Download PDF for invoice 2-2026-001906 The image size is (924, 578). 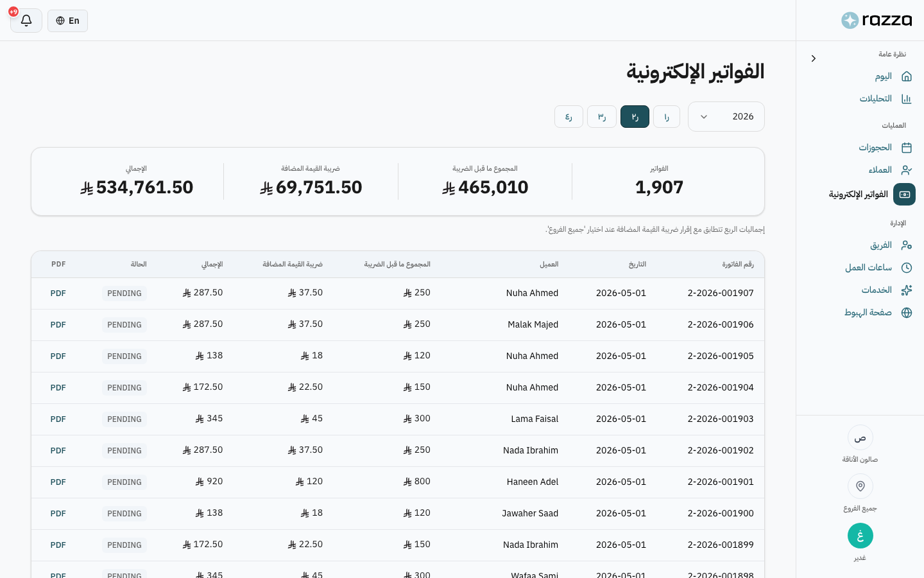(x=58, y=325)
